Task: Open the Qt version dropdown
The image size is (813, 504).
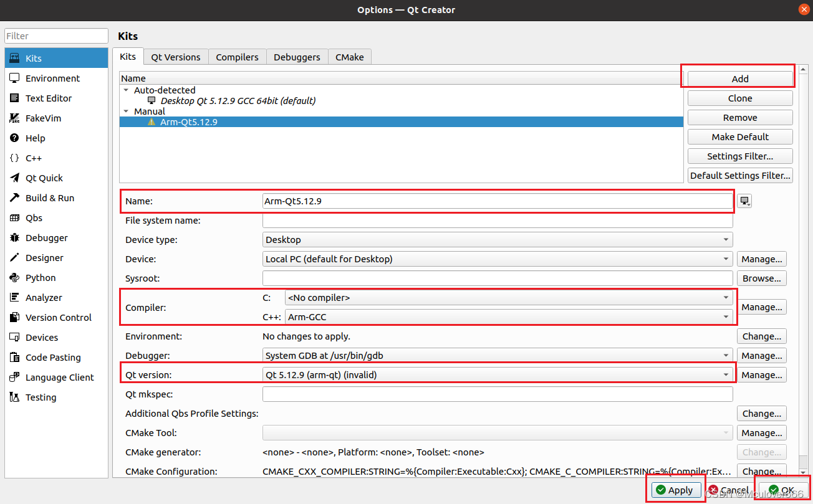Action: pyautogui.click(x=498, y=374)
